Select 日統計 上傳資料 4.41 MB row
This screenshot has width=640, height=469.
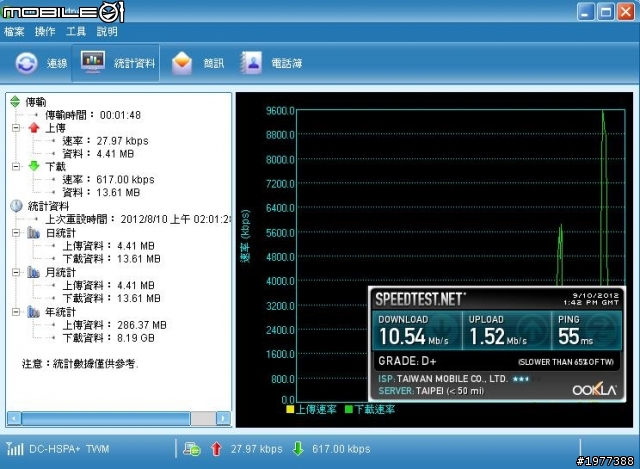pyautogui.click(x=108, y=246)
